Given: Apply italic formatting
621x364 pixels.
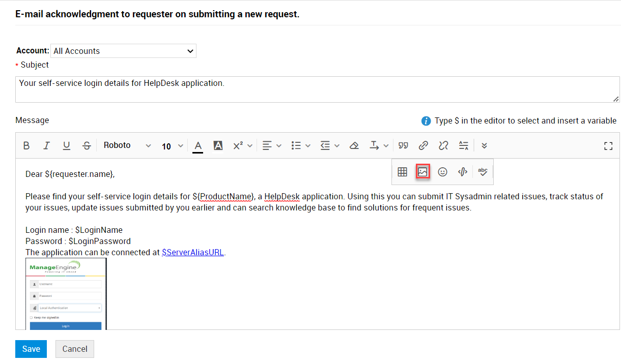Looking at the screenshot, I should pyautogui.click(x=46, y=146).
